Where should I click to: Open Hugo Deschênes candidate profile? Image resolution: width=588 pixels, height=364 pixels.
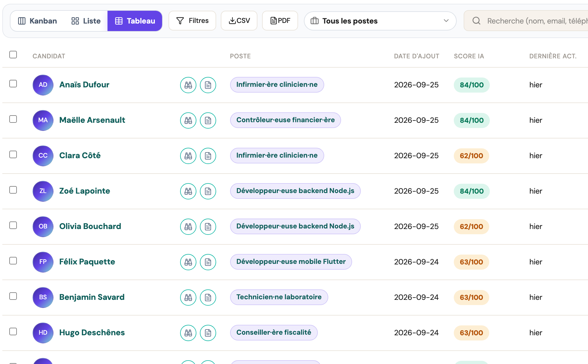point(92,333)
